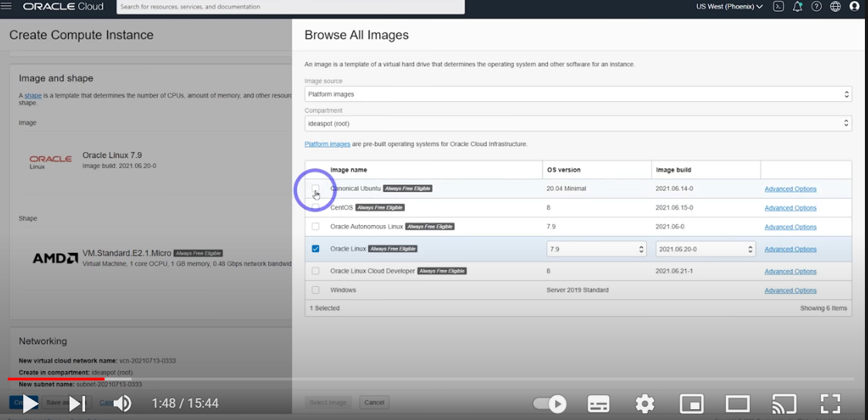Click the 2021.06.21-1 image build cell
868x420 pixels.
click(x=674, y=271)
